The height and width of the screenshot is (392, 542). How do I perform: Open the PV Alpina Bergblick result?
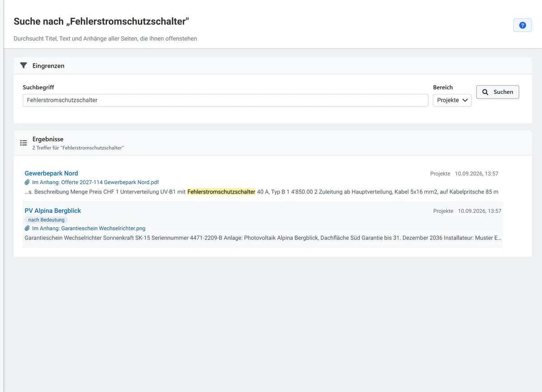[53, 211]
